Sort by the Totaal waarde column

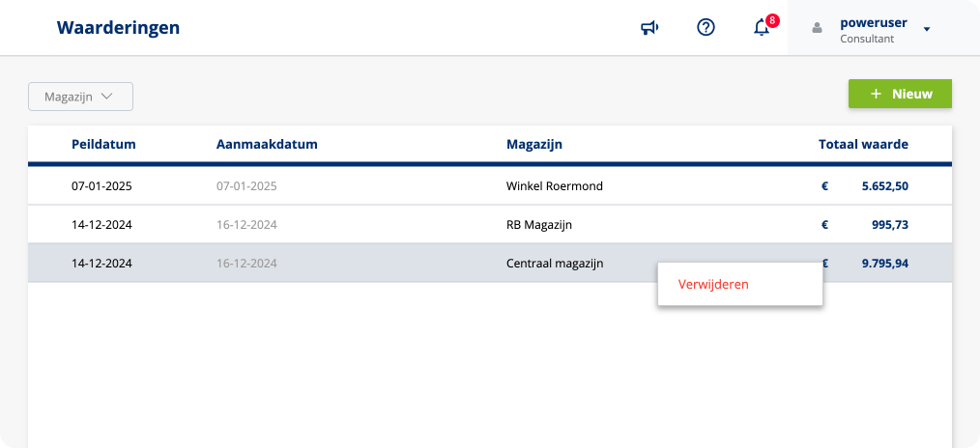coord(863,145)
